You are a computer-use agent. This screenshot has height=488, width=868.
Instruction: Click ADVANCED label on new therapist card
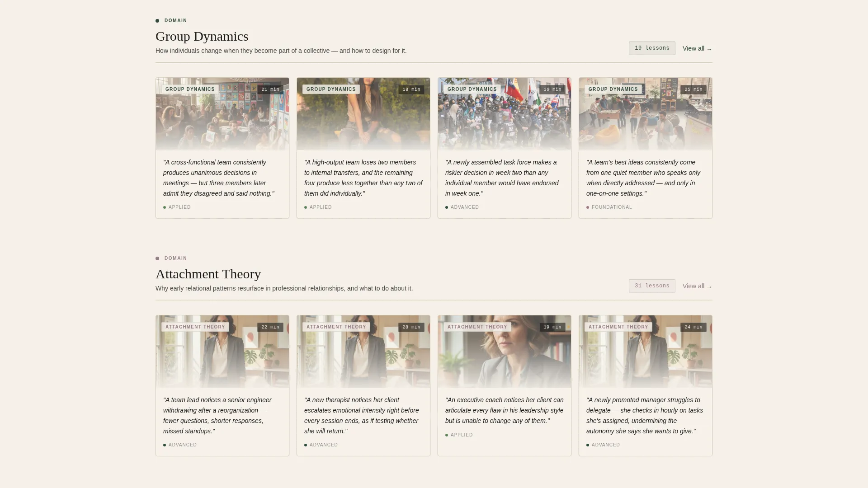point(324,445)
